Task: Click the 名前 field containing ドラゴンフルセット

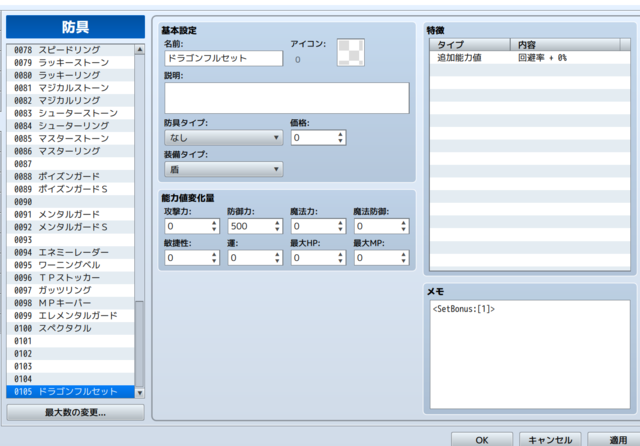Action: (x=224, y=58)
